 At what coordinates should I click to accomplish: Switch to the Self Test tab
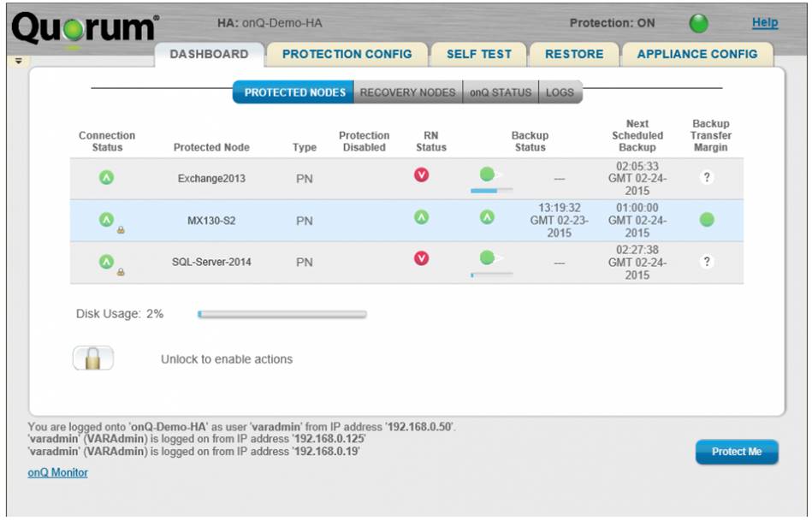point(478,54)
